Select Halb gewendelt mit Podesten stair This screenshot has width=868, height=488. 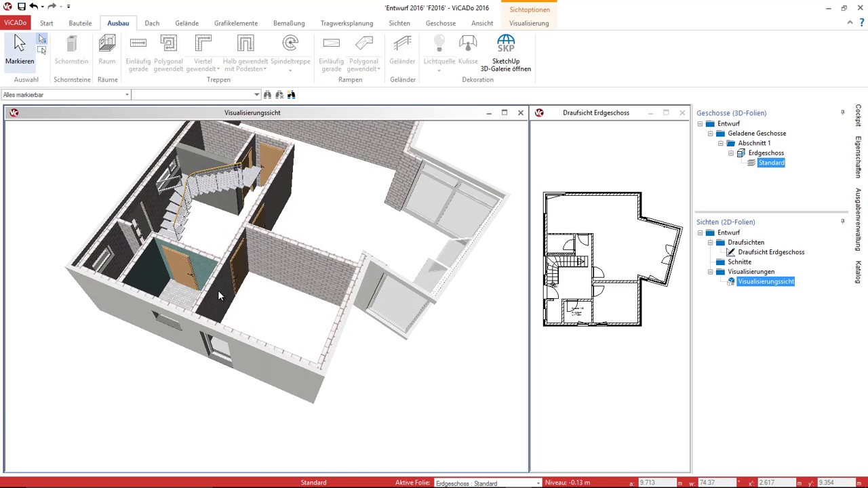pos(245,54)
